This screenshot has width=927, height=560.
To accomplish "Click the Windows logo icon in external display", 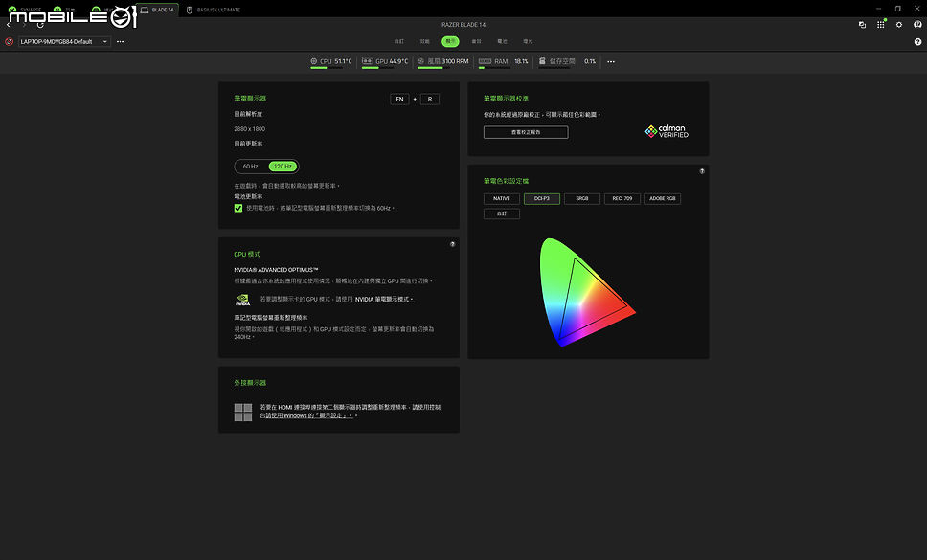I will point(243,413).
